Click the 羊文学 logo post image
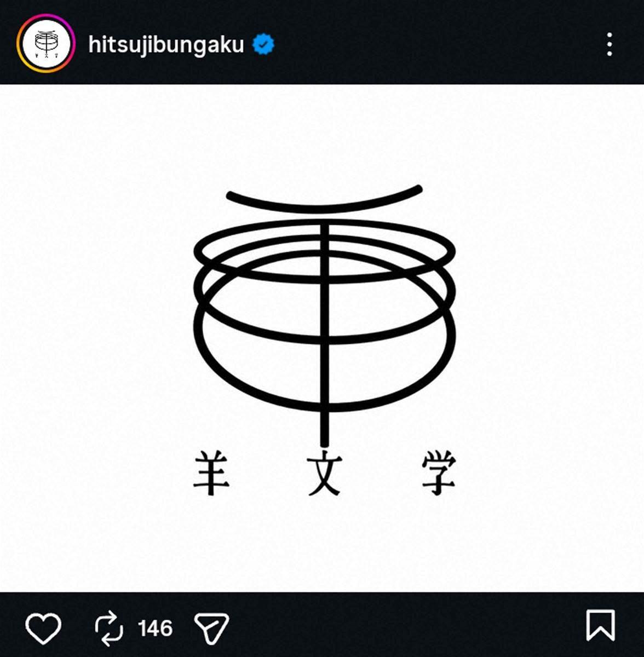 coord(322,338)
